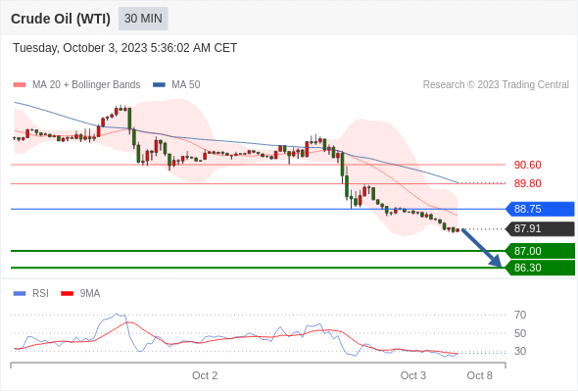
Task: Toggle the MA 50 legend label
Action: click(x=186, y=85)
